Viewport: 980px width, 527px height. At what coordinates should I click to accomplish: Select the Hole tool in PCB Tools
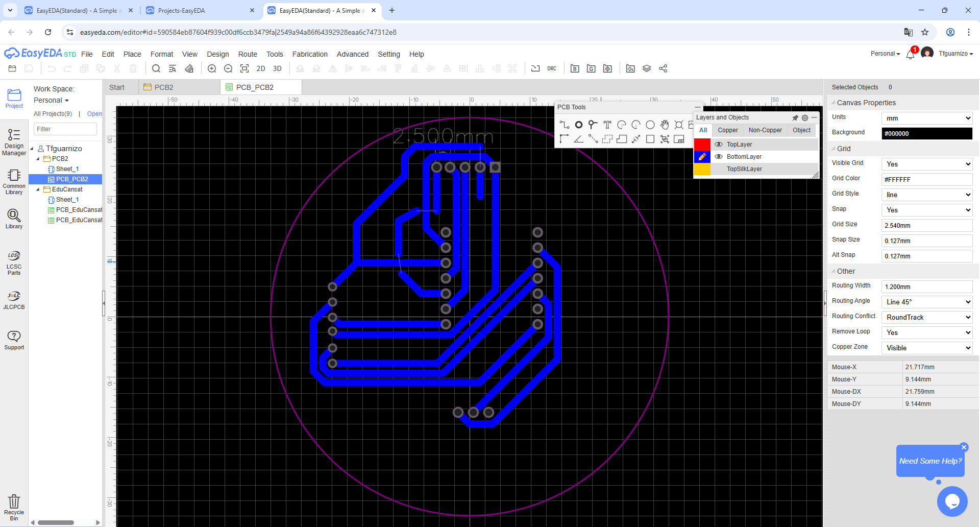point(678,125)
